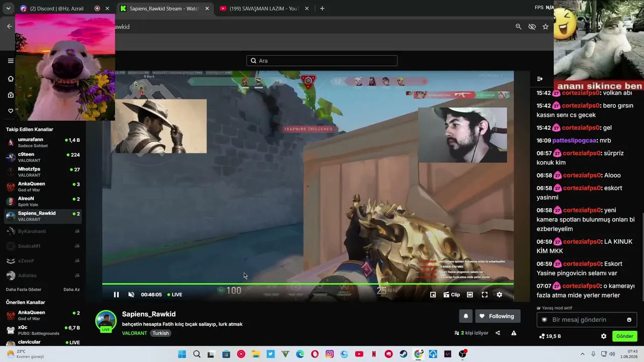Toggle theater mode in the player
This screenshot has width=644, height=362.
[470, 295]
